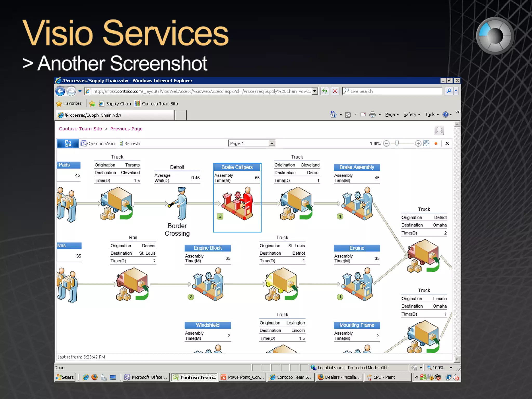Click the Stop loading red X icon
This screenshot has width=532, height=399.
coord(335,91)
